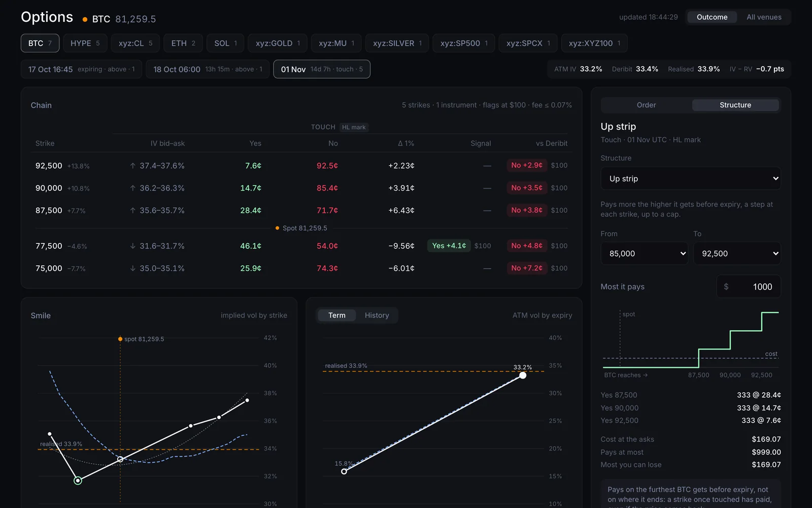This screenshot has height=508, width=812.
Task: Click the Yes price 14.7¢
Action: 251,188
